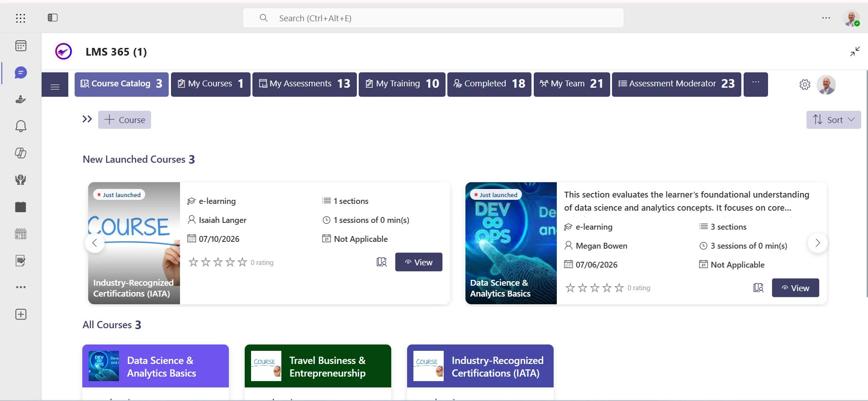Open the hamburger navigation menu

(55, 85)
